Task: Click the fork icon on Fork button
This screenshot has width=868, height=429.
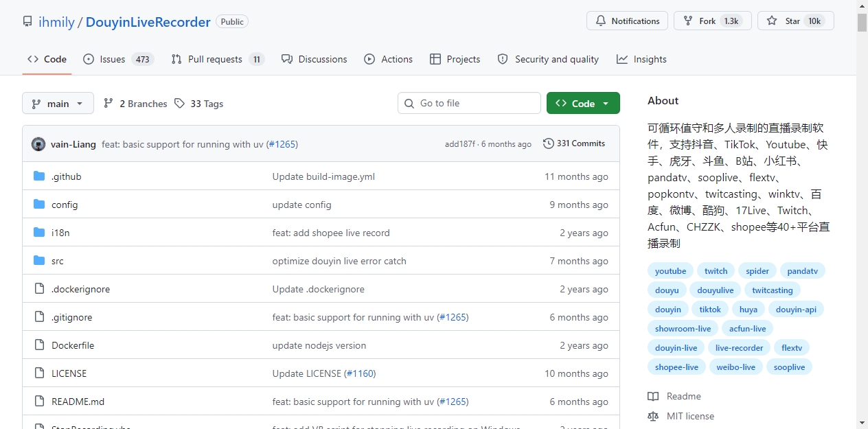Action: point(688,21)
